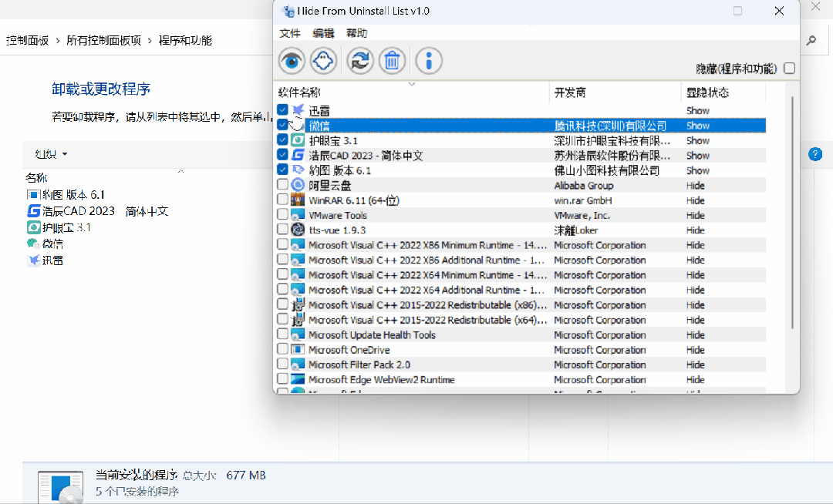Click the eye (show) toolbar icon

tap(292, 61)
